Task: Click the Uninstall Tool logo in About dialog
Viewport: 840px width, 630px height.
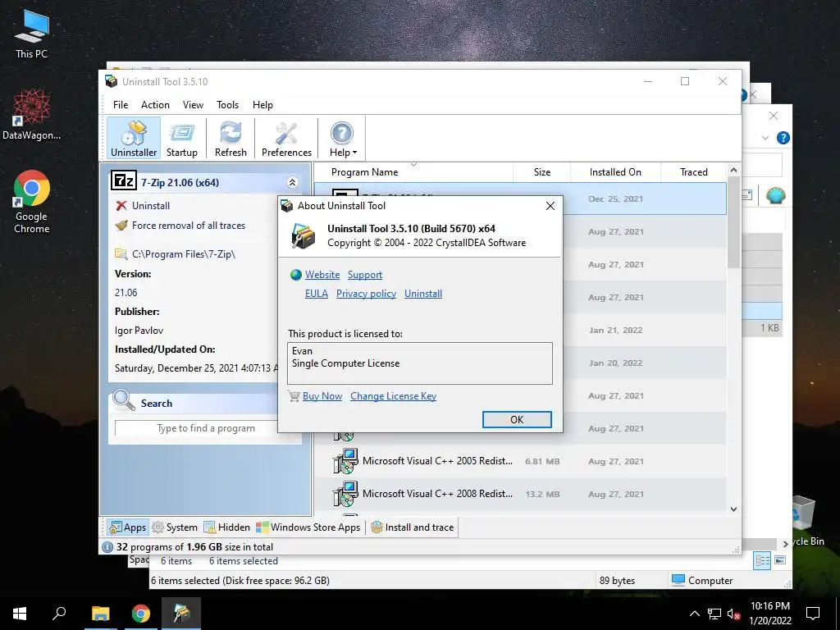Action: point(304,235)
